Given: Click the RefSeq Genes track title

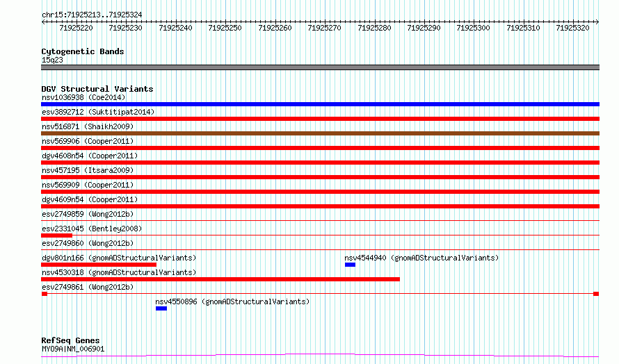Looking at the screenshot, I should [x=70, y=340].
